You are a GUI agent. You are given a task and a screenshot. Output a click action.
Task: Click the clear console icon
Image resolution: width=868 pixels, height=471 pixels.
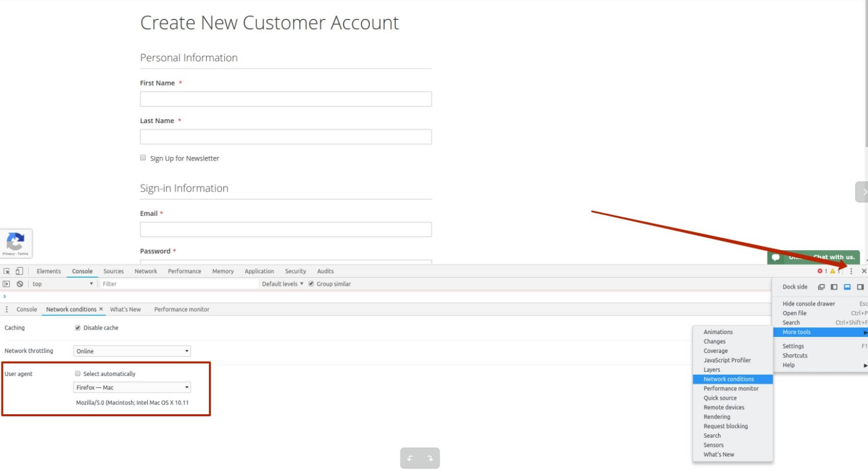(20, 284)
